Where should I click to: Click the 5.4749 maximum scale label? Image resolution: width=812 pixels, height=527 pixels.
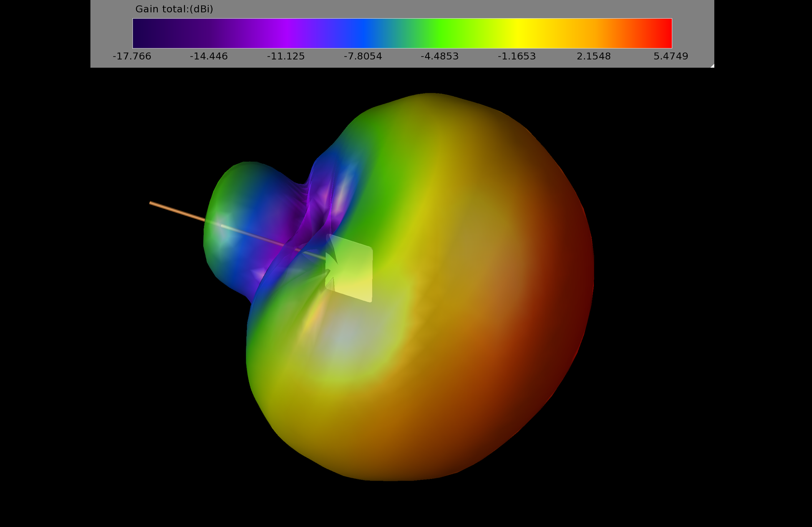click(671, 56)
